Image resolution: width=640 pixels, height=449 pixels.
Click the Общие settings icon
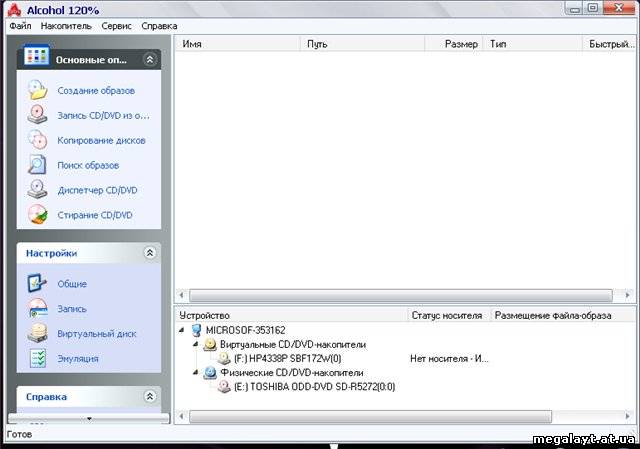[x=37, y=283]
